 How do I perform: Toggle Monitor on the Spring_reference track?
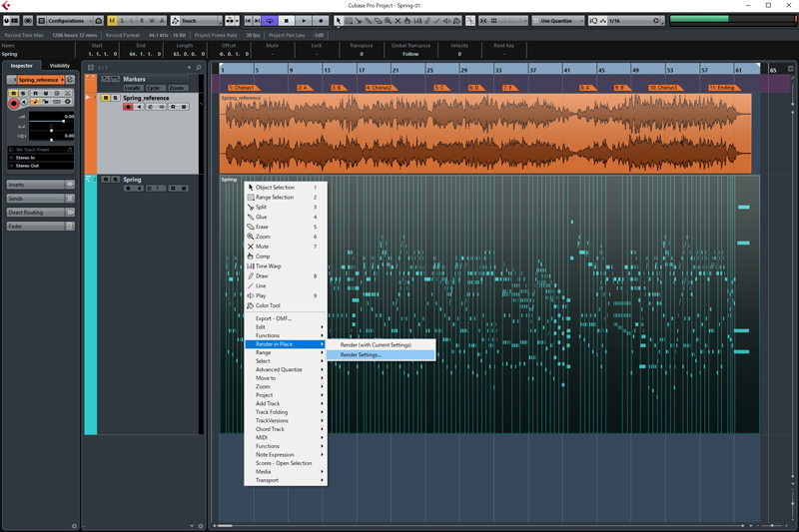point(139,107)
